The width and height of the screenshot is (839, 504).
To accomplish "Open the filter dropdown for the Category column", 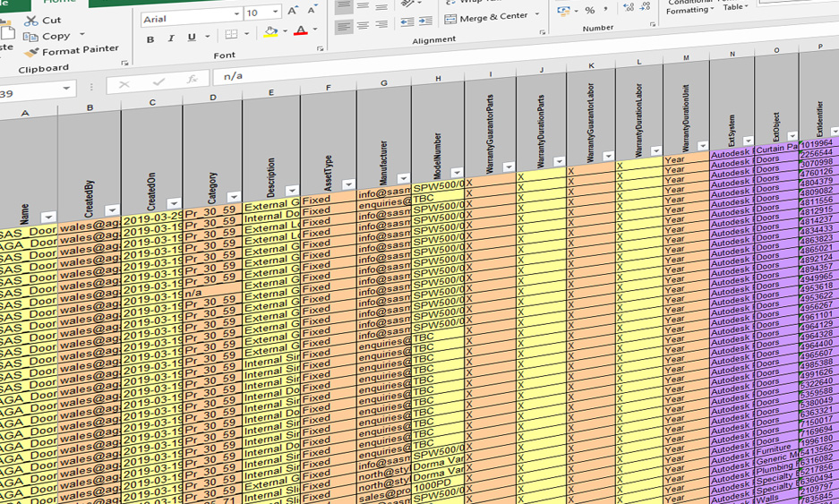I will (234, 197).
